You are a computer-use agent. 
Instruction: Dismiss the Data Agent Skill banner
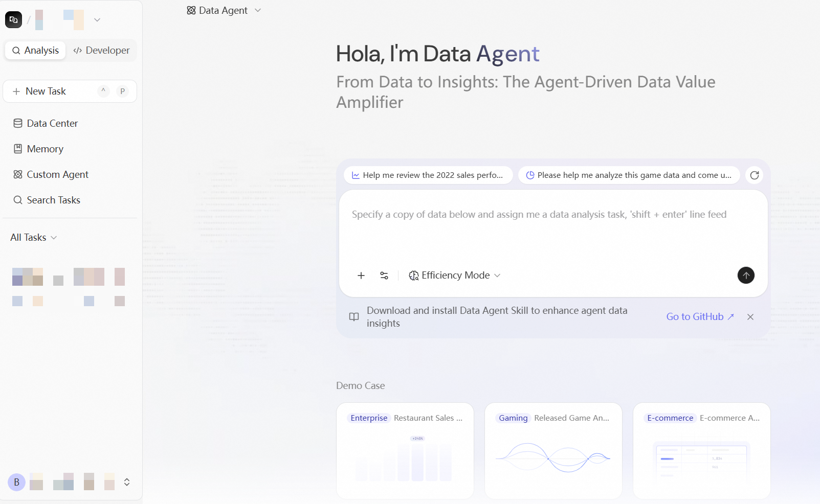click(750, 317)
